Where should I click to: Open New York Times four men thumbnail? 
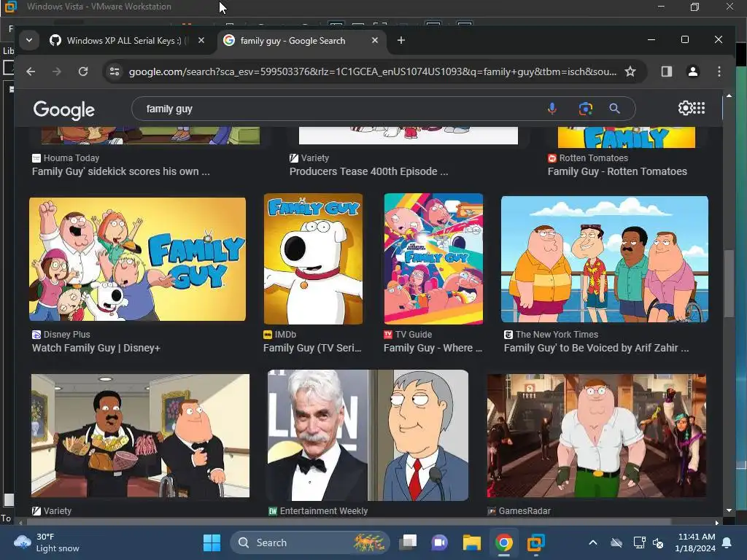(605, 259)
